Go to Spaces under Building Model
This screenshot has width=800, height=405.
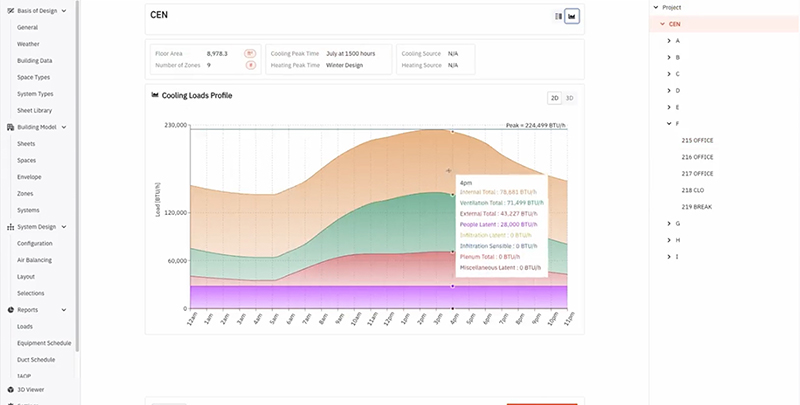pyautogui.click(x=27, y=160)
